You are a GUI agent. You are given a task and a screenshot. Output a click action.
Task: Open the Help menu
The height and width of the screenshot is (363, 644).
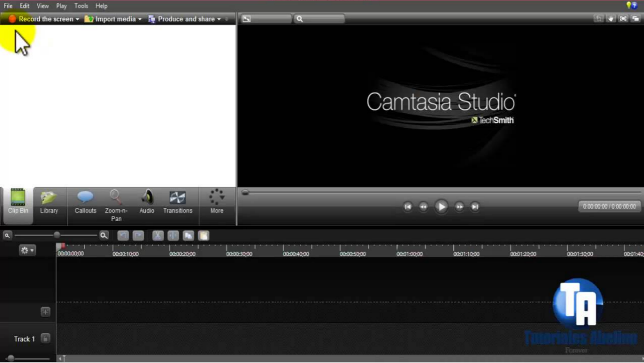tap(102, 6)
